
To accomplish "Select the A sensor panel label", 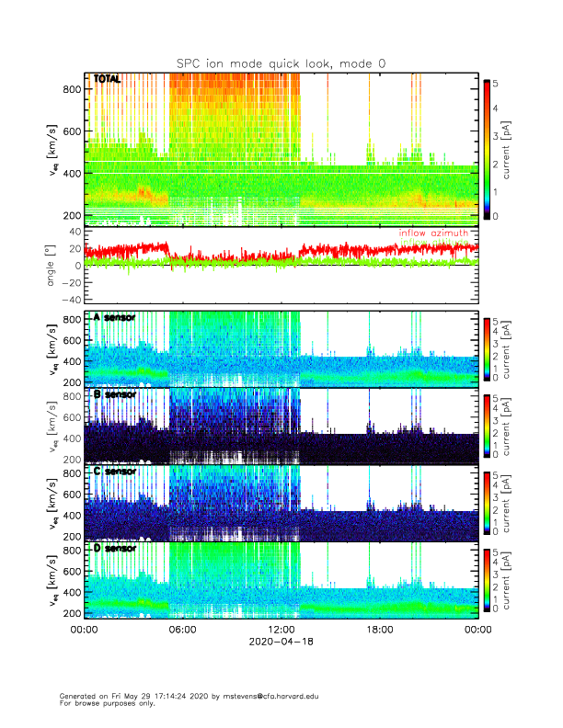I will click(114, 317).
